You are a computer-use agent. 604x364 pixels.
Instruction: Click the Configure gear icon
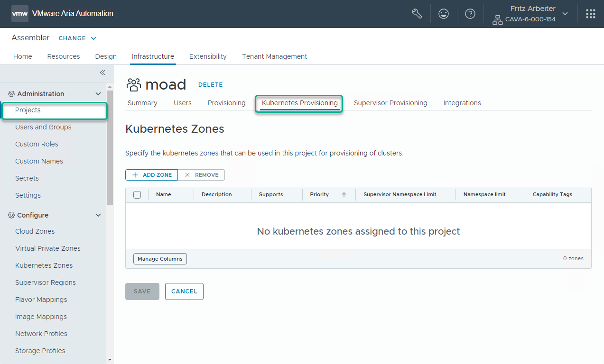coord(11,215)
